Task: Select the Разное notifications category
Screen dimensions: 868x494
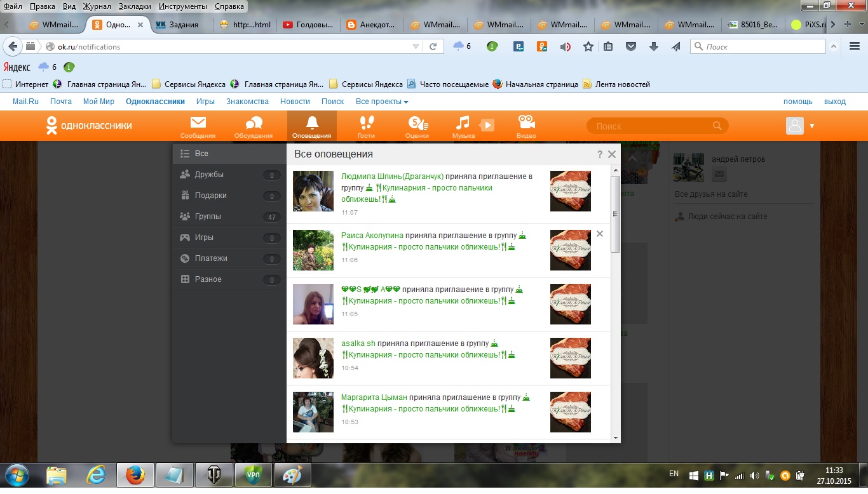Action: (x=229, y=279)
